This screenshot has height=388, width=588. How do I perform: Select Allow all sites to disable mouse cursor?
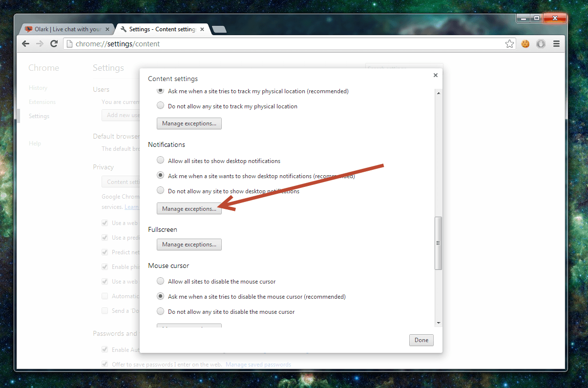[160, 281]
